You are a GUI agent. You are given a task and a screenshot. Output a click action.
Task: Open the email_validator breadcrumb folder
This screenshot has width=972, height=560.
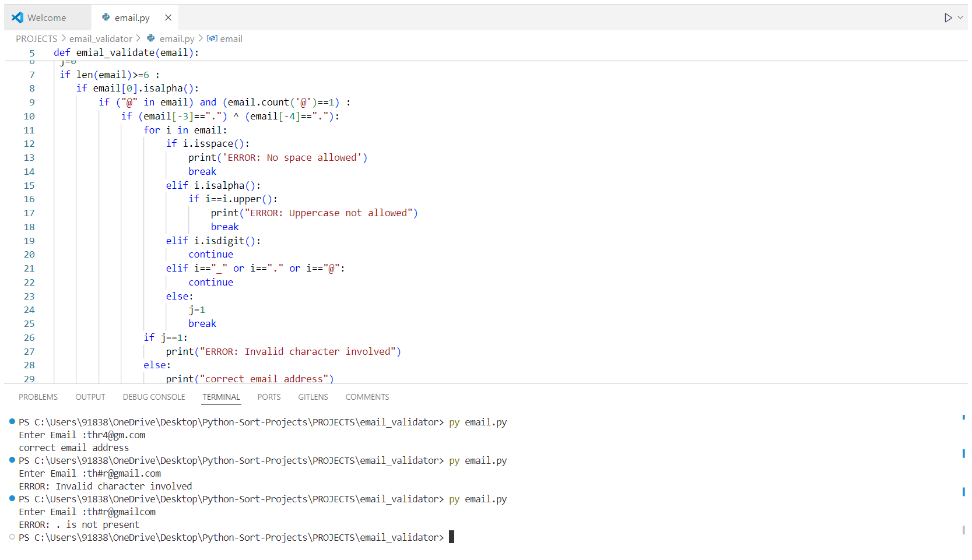[x=101, y=38]
